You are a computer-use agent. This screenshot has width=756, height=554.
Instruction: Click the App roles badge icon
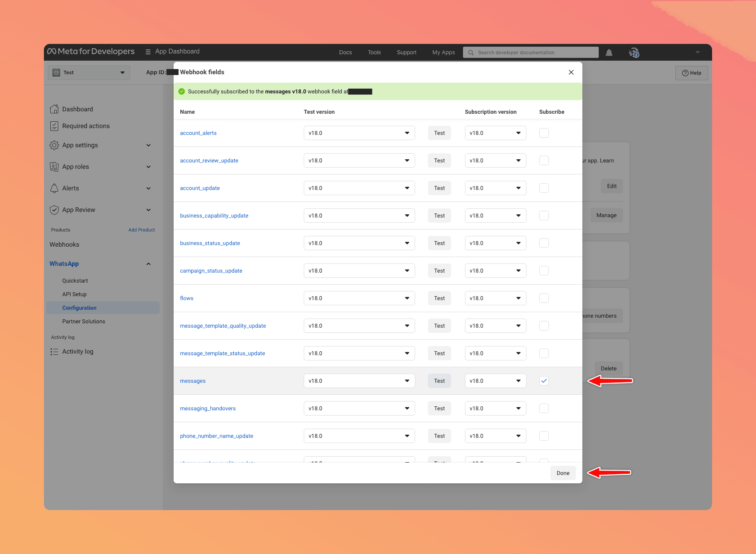click(54, 167)
